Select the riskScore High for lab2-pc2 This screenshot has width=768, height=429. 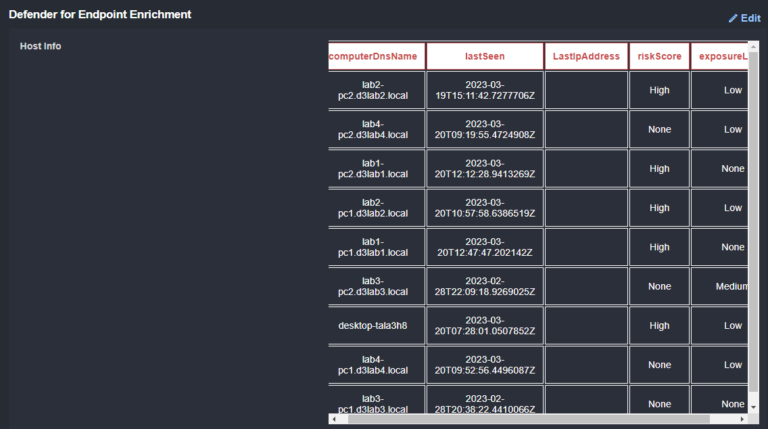point(659,90)
